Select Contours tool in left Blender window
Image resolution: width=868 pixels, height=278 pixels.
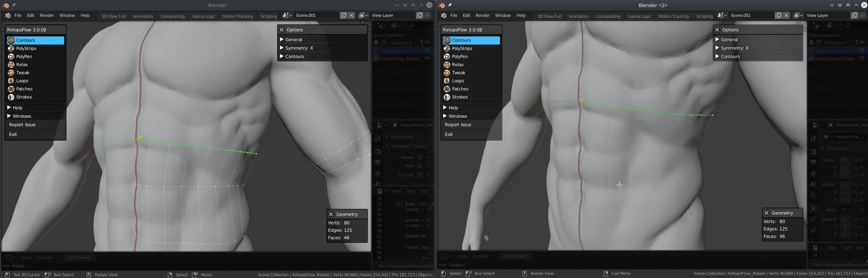[x=35, y=40]
